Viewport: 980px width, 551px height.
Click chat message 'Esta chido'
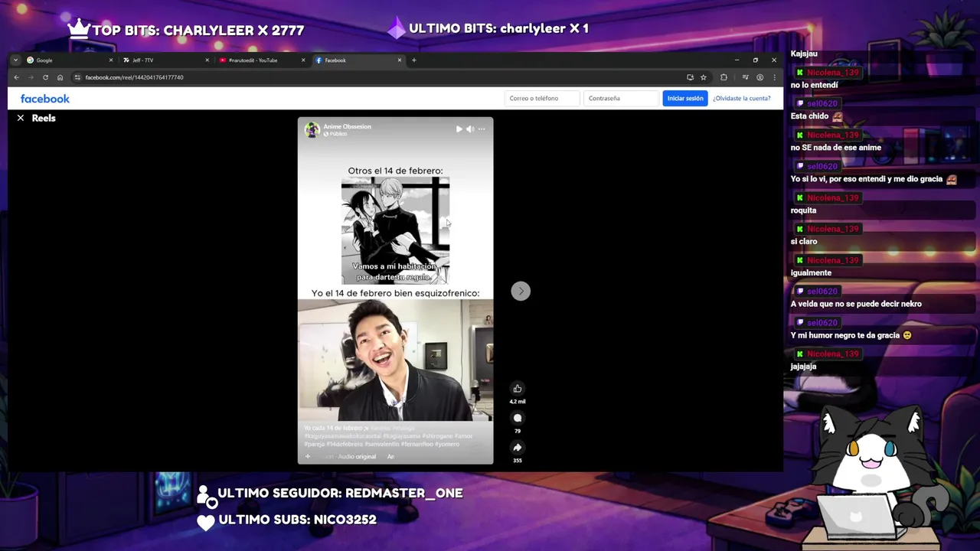[809, 116]
